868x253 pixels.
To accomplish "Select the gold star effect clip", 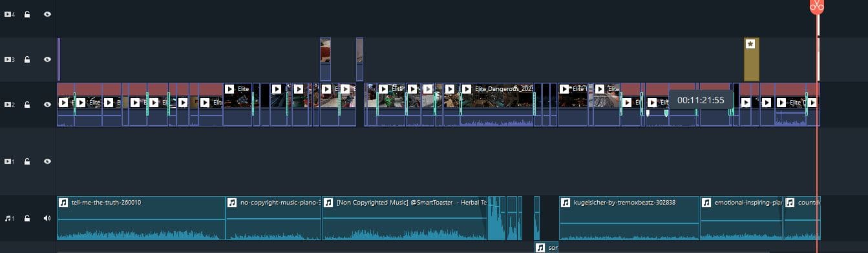I will coord(751,59).
